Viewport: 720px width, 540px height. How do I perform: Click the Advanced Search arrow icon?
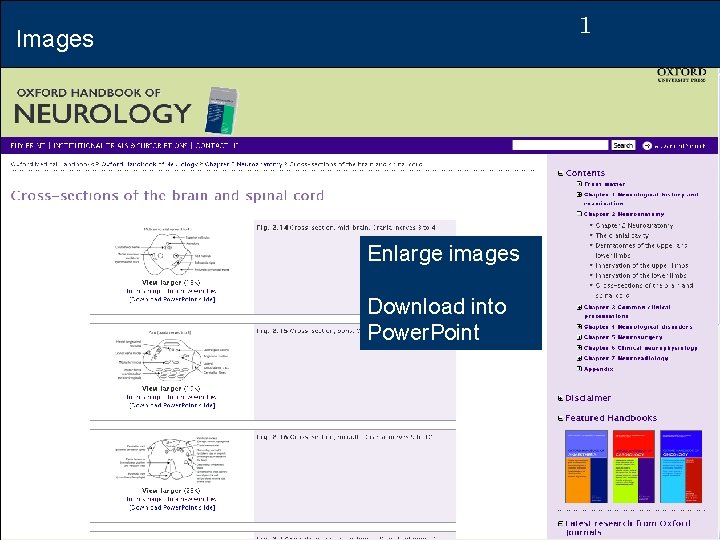point(647,146)
